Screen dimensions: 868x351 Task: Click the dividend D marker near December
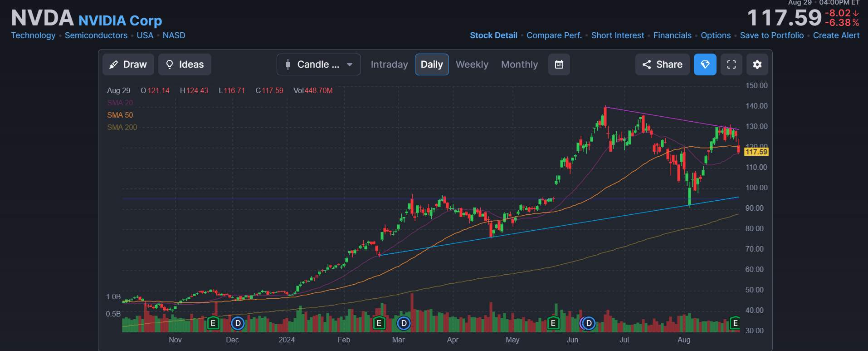pyautogui.click(x=238, y=323)
